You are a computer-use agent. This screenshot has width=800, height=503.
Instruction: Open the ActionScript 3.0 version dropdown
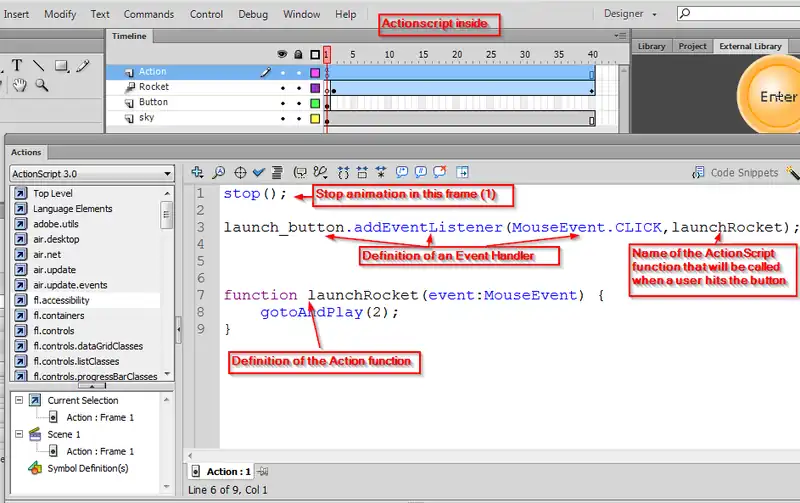pos(91,173)
